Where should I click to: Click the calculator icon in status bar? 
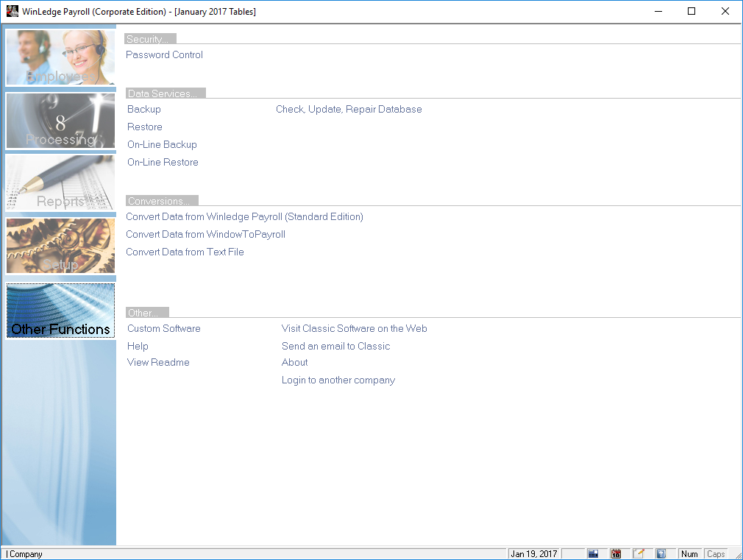point(593,553)
